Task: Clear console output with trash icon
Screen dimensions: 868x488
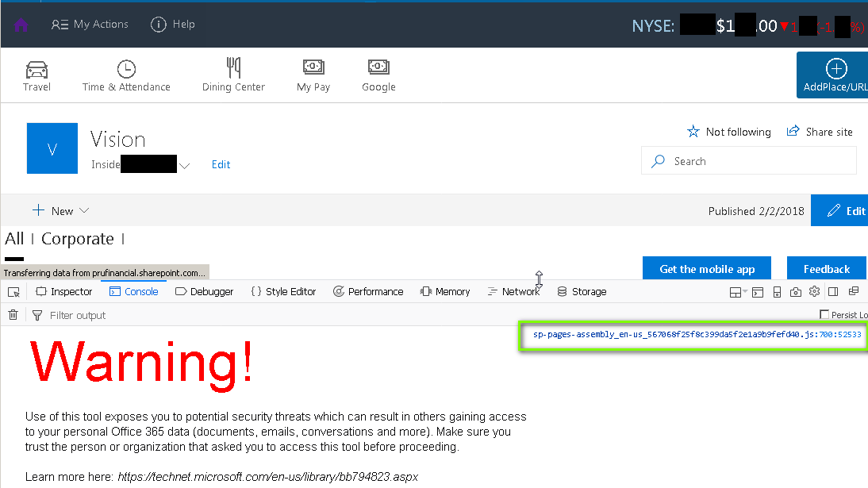Action: coord(13,314)
